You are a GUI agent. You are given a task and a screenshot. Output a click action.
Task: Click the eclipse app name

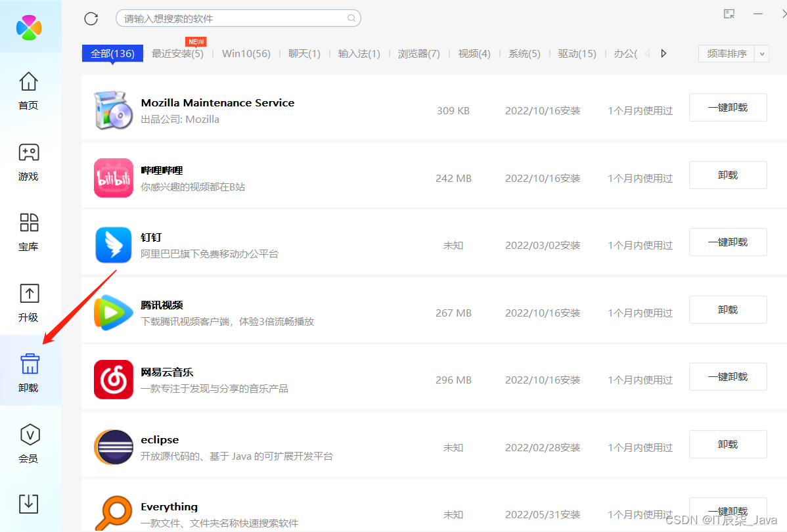pos(160,439)
